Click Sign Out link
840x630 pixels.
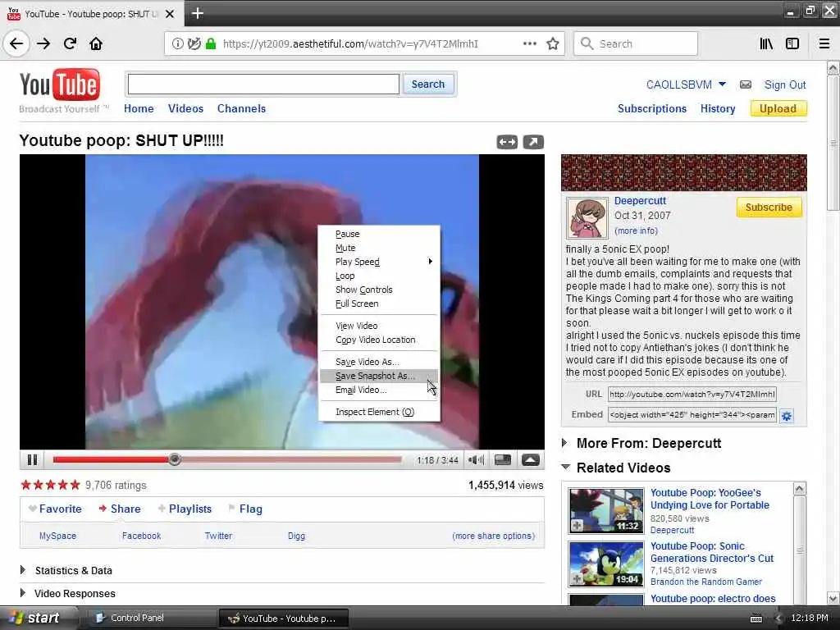(x=785, y=84)
